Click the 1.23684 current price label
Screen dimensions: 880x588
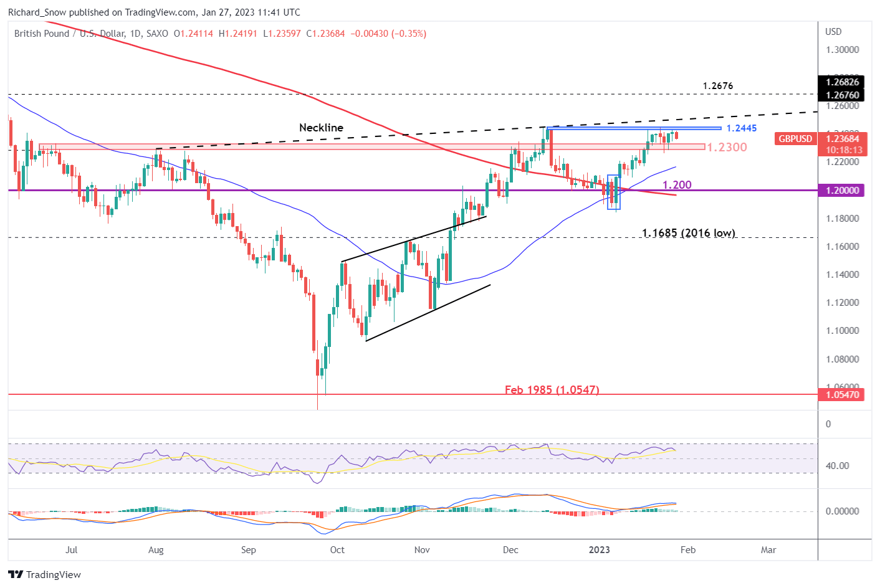[843, 139]
